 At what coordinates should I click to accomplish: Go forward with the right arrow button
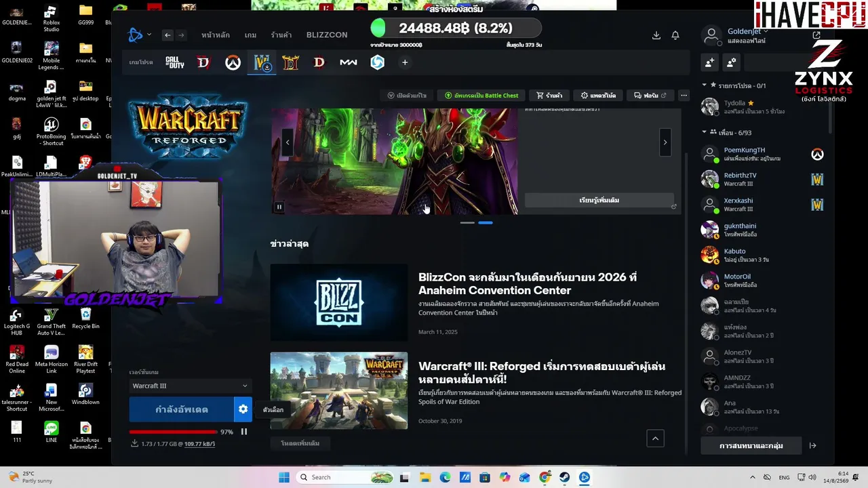click(180, 35)
